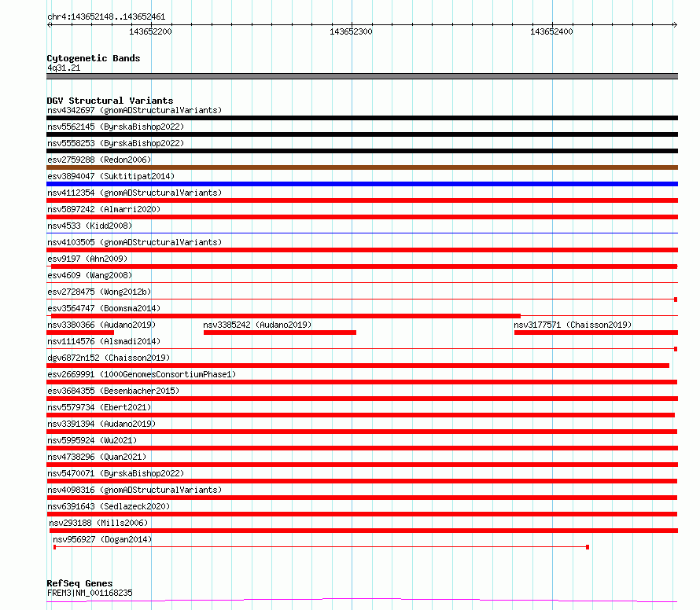The width and height of the screenshot is (700, 610).
Task: Open the DGV Structural Variants track heading
Action: point(110,101)
